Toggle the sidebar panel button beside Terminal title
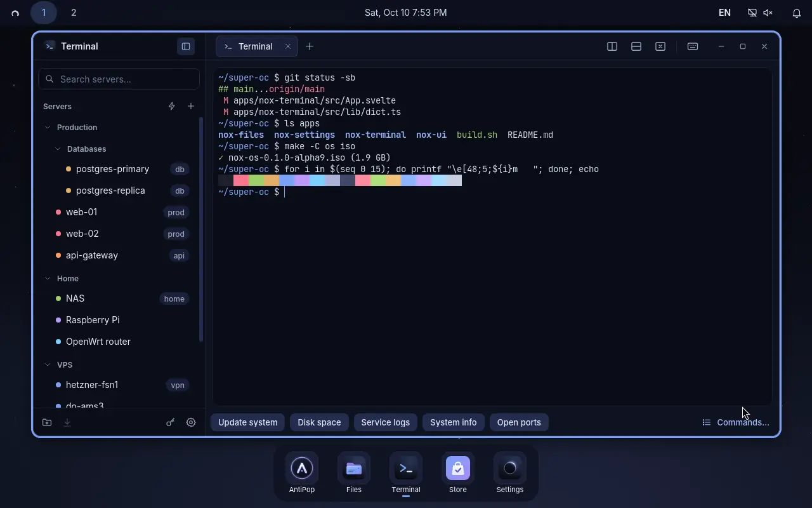This screenshot has height=508, width=812. [x=186, y=46]
